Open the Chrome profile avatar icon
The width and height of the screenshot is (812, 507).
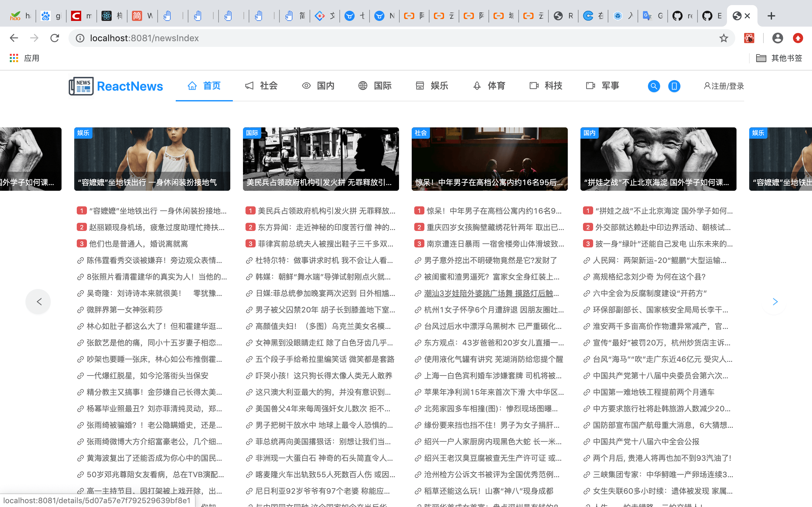tap(777, 38)
